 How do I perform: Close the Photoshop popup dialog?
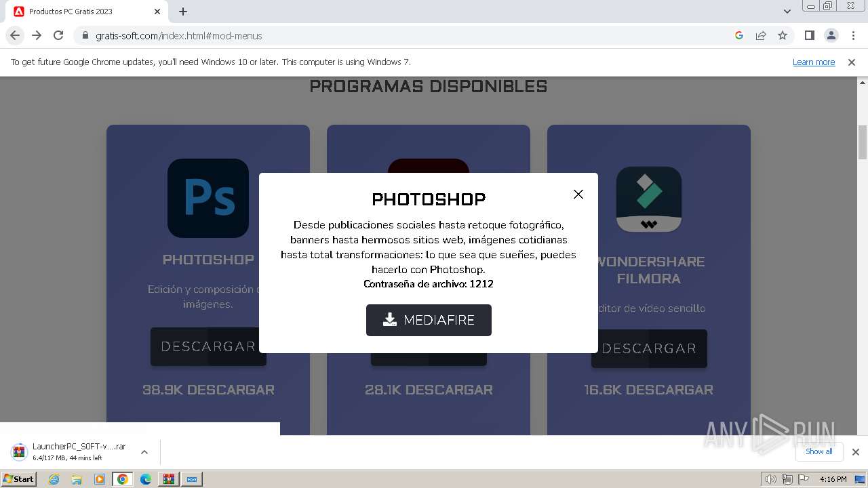tap(578, 195)
